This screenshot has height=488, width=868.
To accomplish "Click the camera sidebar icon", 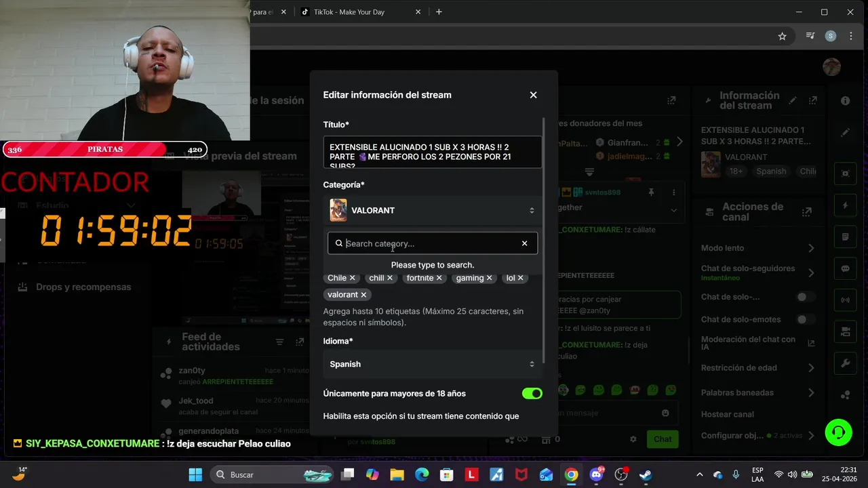I will coord(846,331).
